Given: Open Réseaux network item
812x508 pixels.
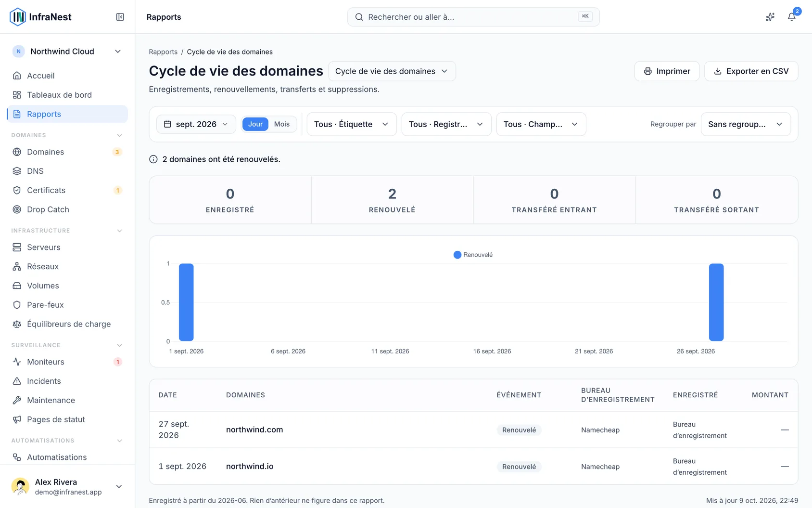Looking at the screenshot, I should [67, 266].
